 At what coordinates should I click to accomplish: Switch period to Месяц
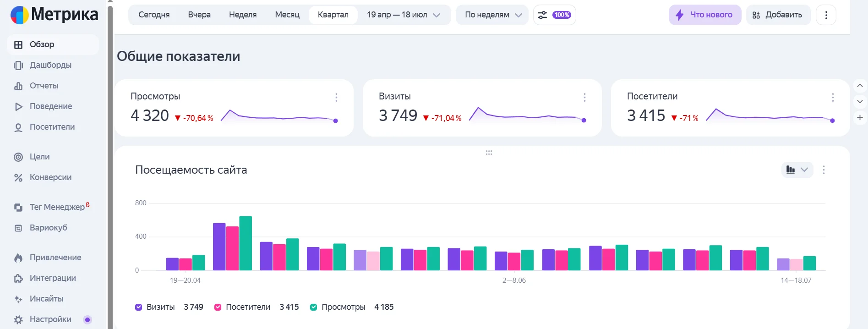(x=287, y=15)
